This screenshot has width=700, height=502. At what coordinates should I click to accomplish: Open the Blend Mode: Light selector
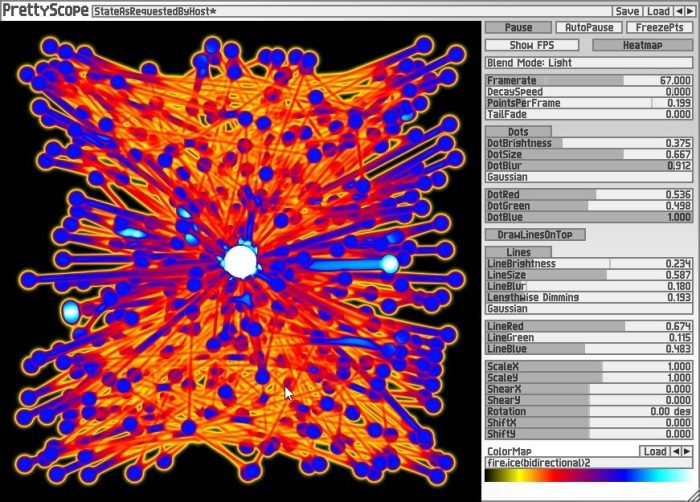point(589,63)
